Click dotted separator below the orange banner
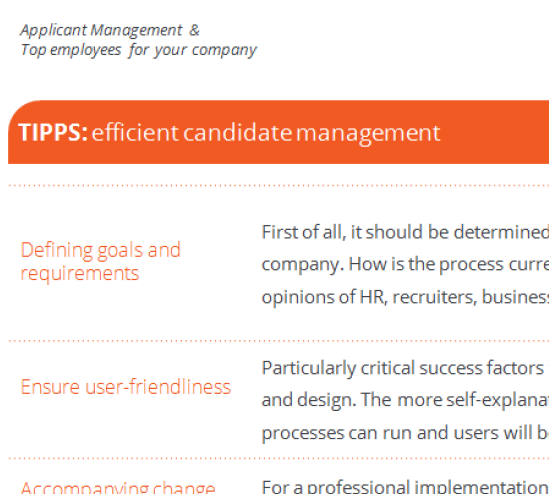The image size is (549, 494). click(x=279, y=186)
